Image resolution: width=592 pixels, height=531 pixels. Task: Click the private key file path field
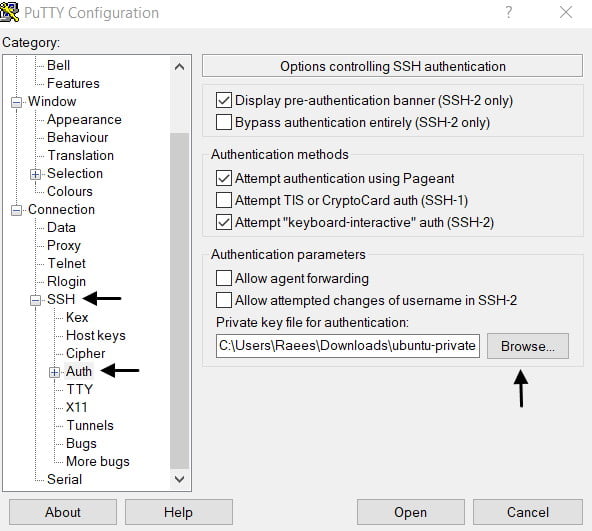[348, 346]
